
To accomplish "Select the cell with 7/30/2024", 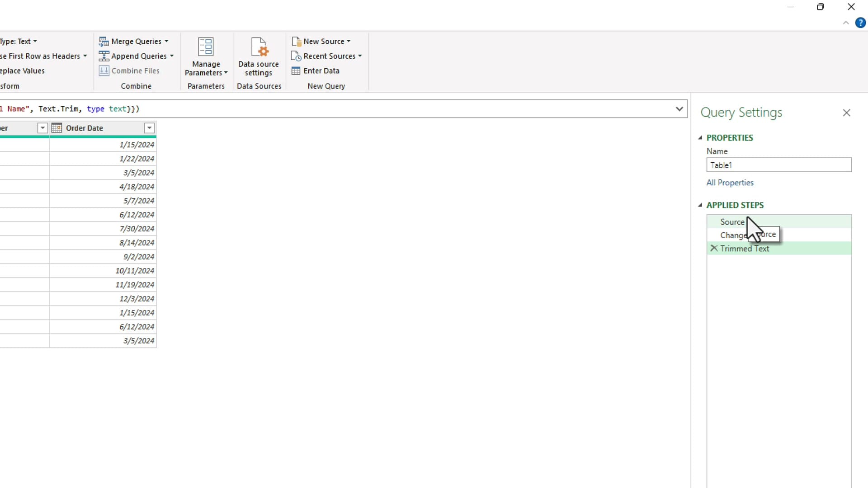I will point(103,229).
